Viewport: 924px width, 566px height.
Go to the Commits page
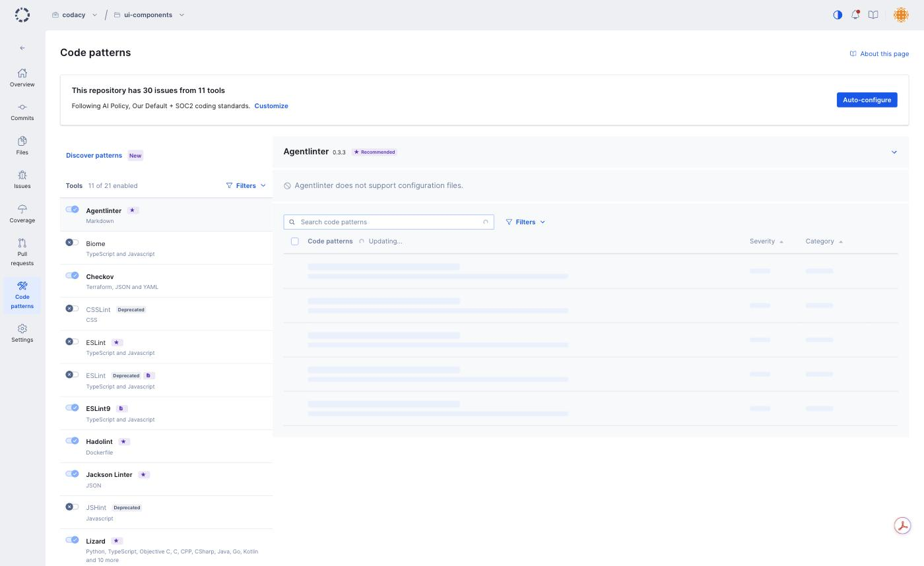22,111
